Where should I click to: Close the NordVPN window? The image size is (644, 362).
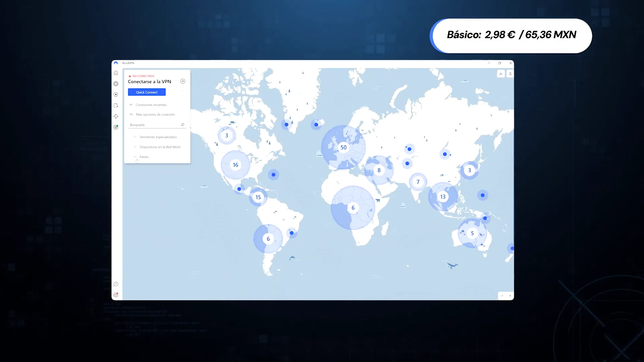pyautogui.click(x=511, y=63)
